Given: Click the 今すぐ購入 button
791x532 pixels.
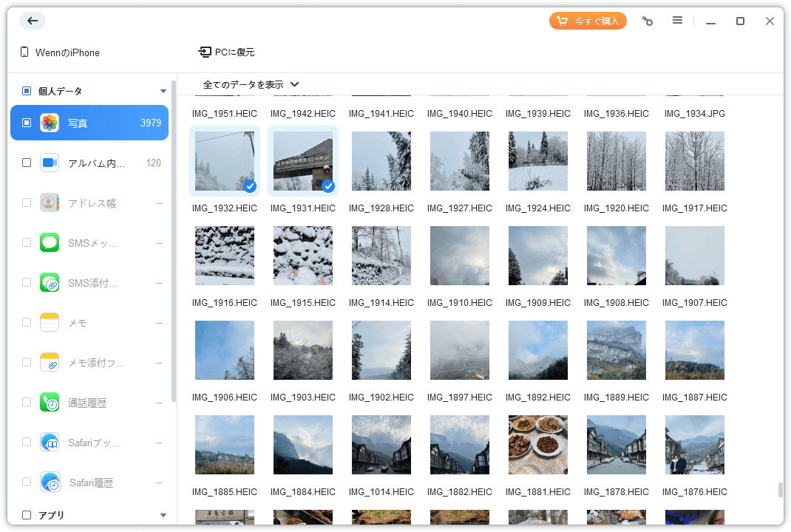Looking at the screenshot, I should click(x=588, y=21).
